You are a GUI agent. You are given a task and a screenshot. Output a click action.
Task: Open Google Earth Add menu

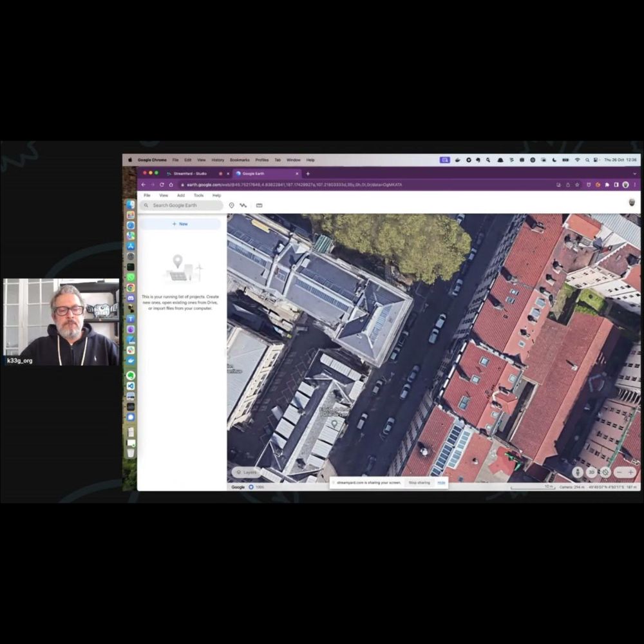coord(181,196)
